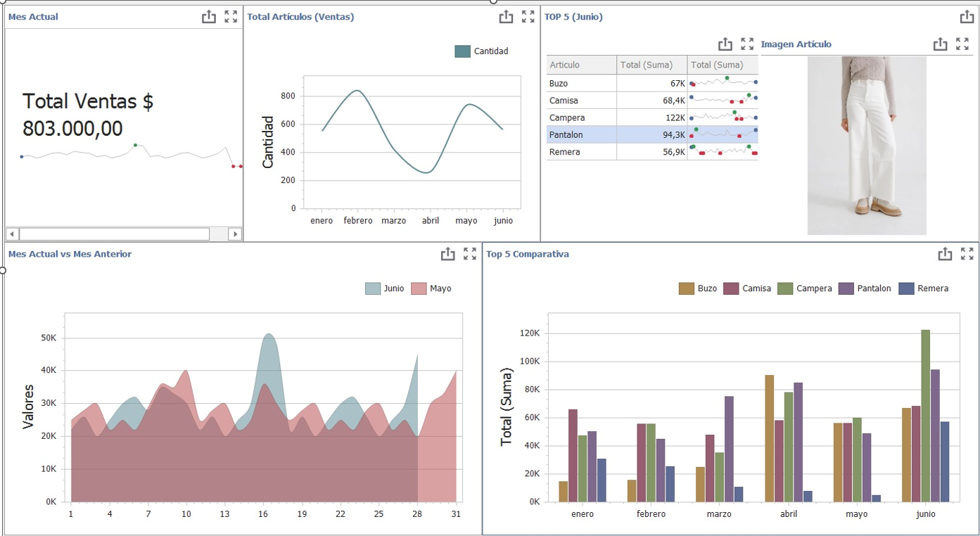Click the 'Total Ventas $' label
Screen dimensions: 980x536
click(88, 102)
